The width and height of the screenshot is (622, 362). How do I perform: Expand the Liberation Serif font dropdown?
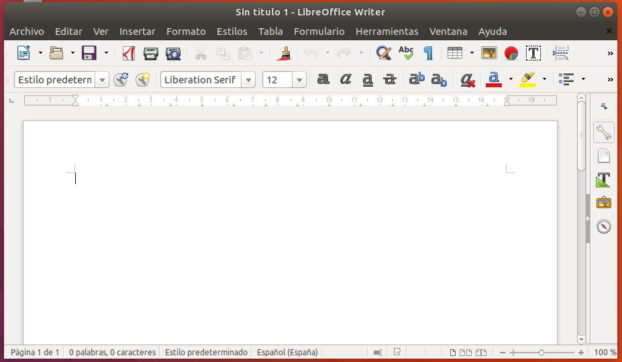point(248,80)
